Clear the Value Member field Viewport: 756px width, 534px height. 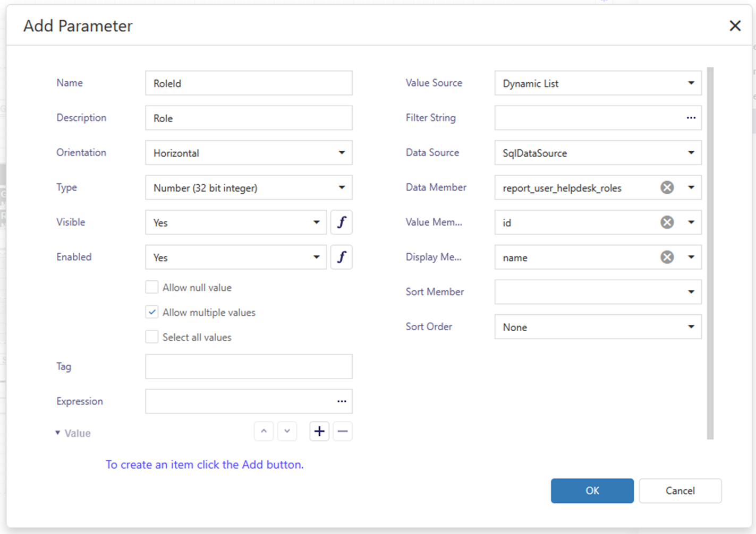coord(667,222)
